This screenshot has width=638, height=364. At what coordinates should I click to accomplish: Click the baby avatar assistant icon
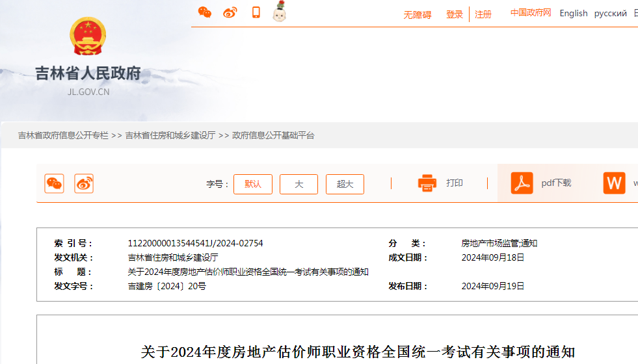[280, 12]
